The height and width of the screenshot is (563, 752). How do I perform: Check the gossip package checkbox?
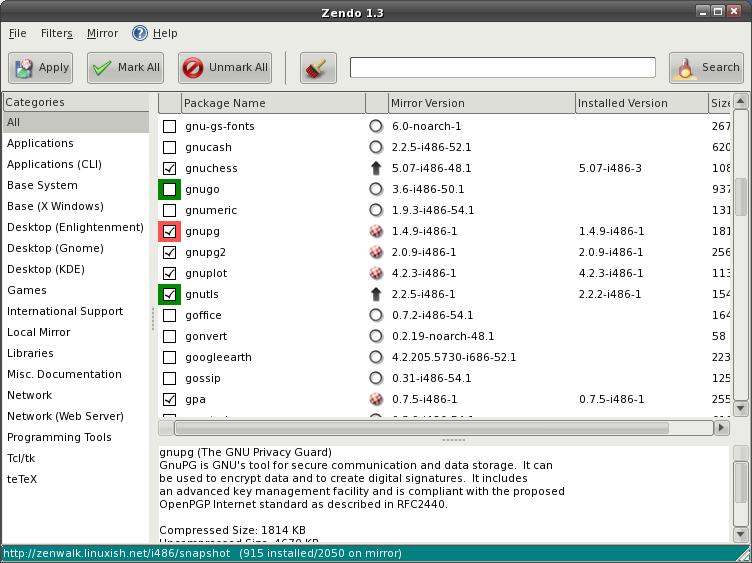pos(169,378)
